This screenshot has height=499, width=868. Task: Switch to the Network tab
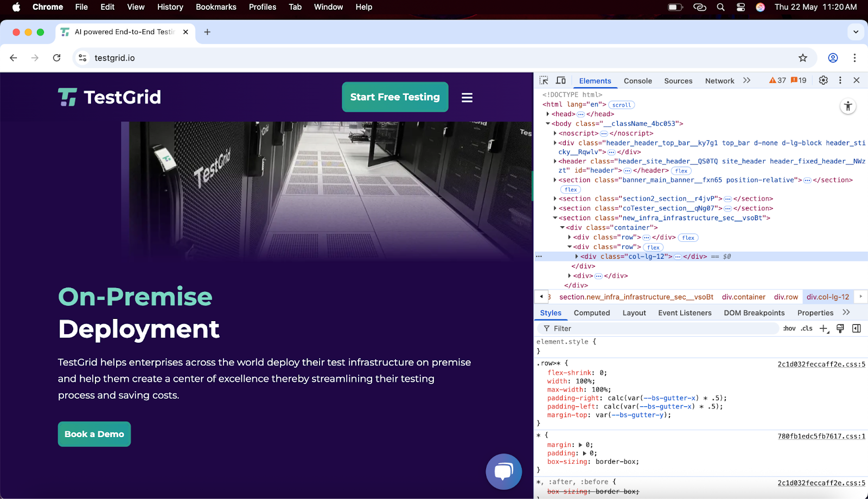720,81
